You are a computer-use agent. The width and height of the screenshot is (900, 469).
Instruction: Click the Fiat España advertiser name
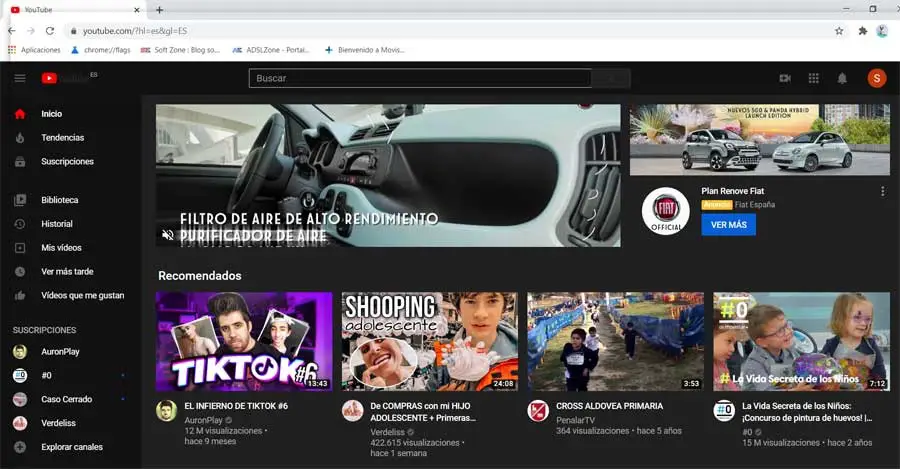point(755,204)
